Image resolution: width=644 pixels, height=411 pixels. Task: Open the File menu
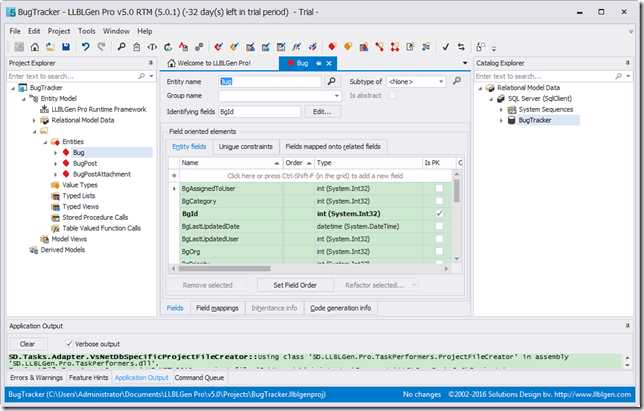click(15, 31)
